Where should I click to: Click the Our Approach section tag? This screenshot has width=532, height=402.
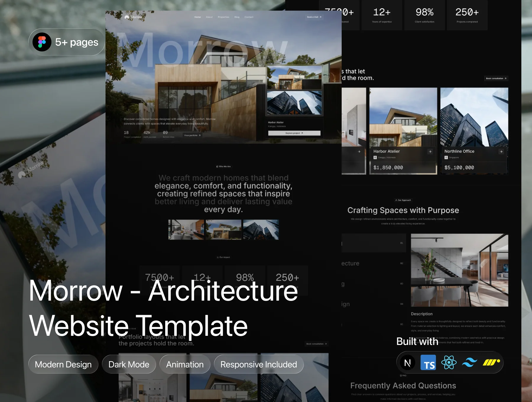click(x=403, y=200)
